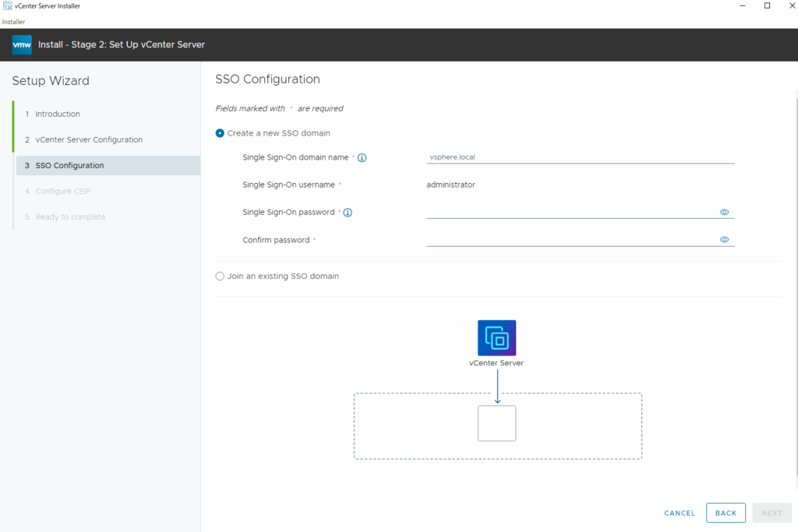
Task: Click into the Confirm password field
Action: pos(570,240)
